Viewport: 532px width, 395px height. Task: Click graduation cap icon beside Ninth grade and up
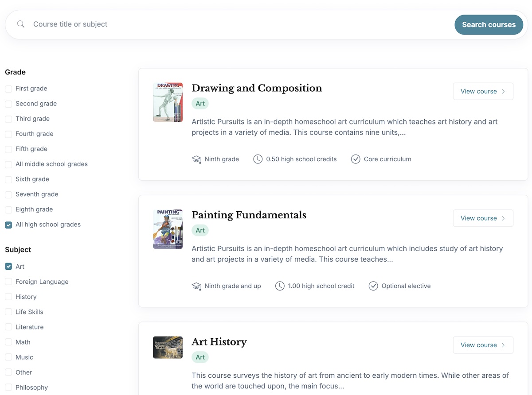point(196,286)
